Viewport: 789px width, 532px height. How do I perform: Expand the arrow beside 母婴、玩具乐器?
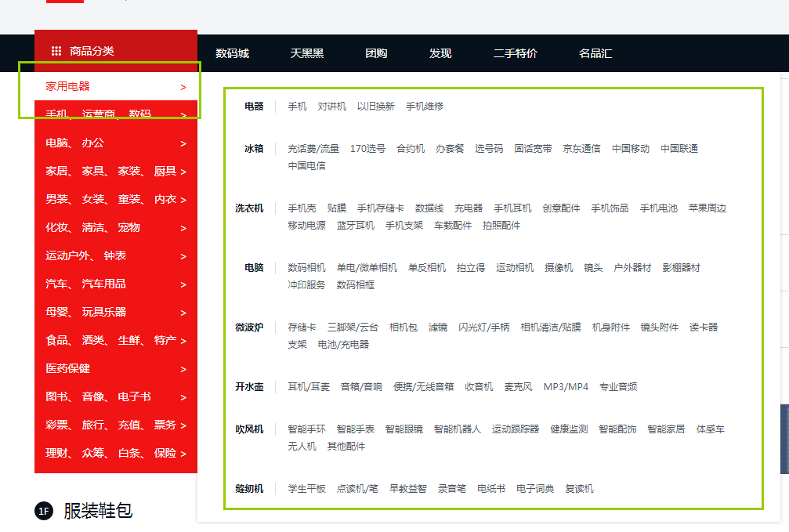[183, 313]
